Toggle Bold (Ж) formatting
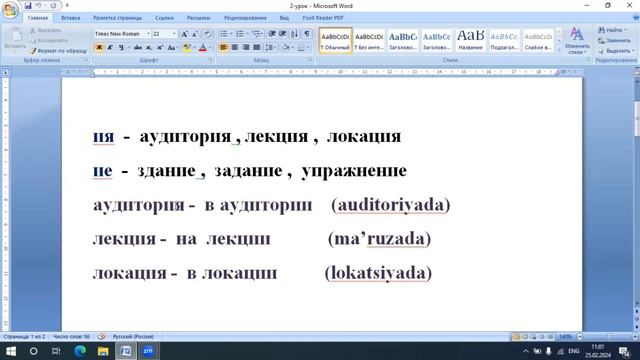640x360 pixels. pos(99,48)
